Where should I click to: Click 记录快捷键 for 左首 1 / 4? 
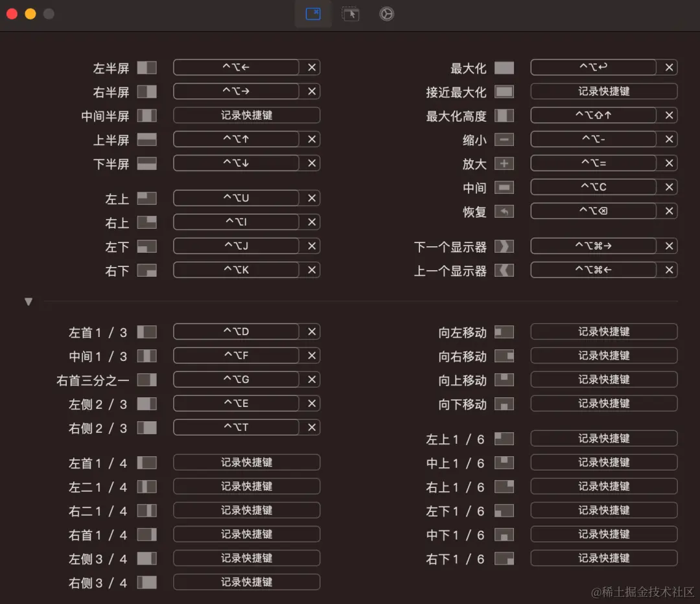pyautogui.click(x=246, y=462)
